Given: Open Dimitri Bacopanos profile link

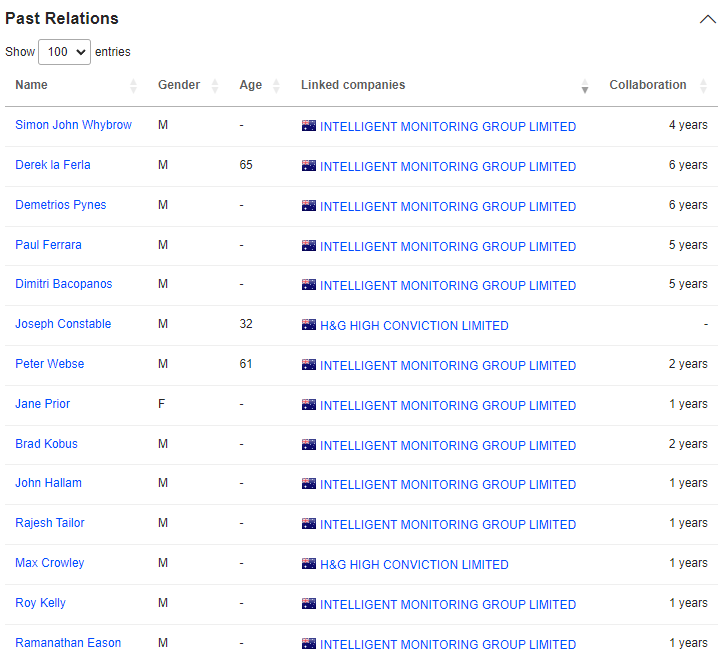Looking at the screenshot, I should tap(64, 284).
